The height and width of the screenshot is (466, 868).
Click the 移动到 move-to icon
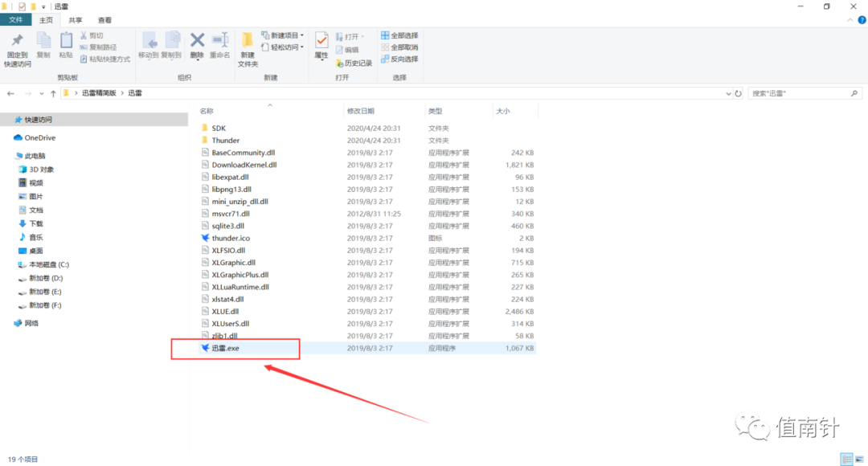click(x=149, y=40)
